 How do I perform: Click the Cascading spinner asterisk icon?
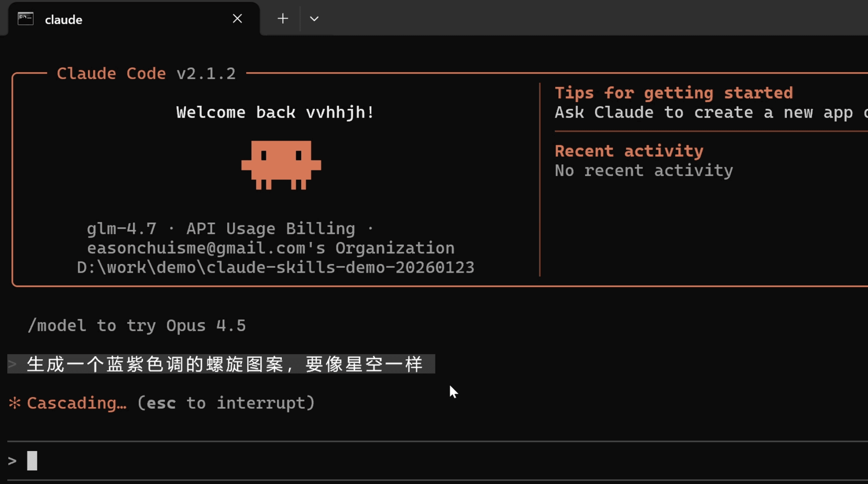pos(15,403)
